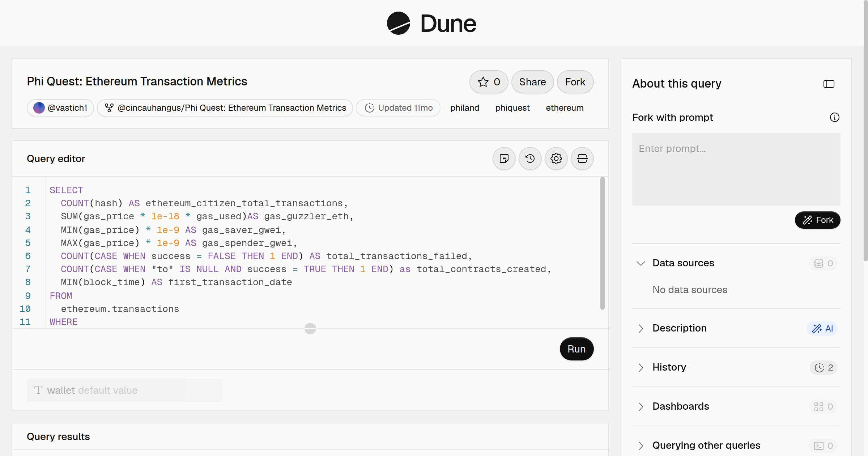Click the 'No data sources' text
Screen dimensions: 868x456
(690, 290)
